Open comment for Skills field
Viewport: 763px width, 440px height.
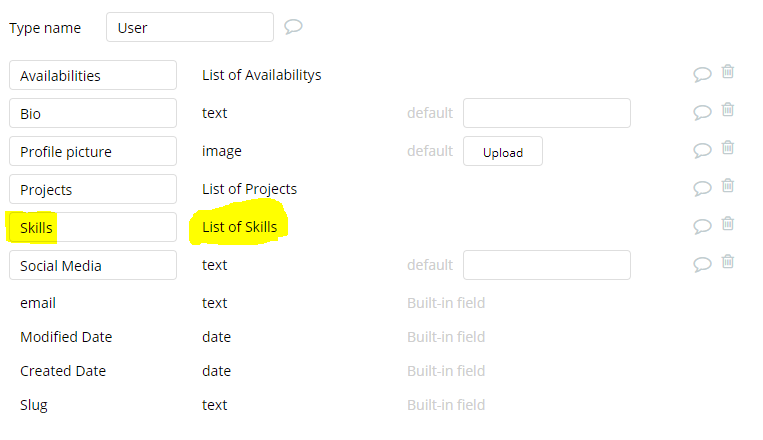pyautogui.click(x=702, y=226)
